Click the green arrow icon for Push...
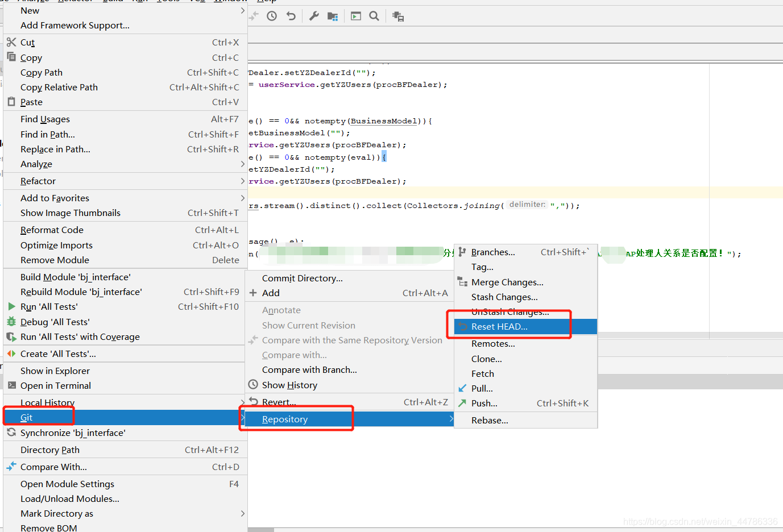The image size is (783, 532). (x=462, y=403)
